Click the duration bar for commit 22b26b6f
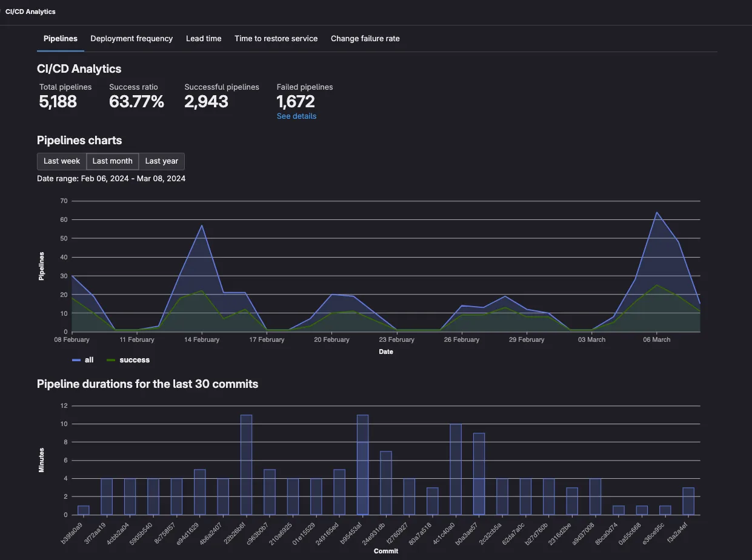 click(246, 465)
